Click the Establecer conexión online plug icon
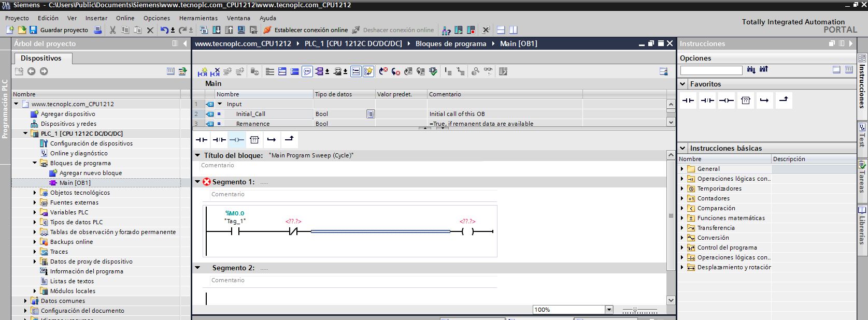This screenshot has width=868, height=320. (x=267, y=30)
